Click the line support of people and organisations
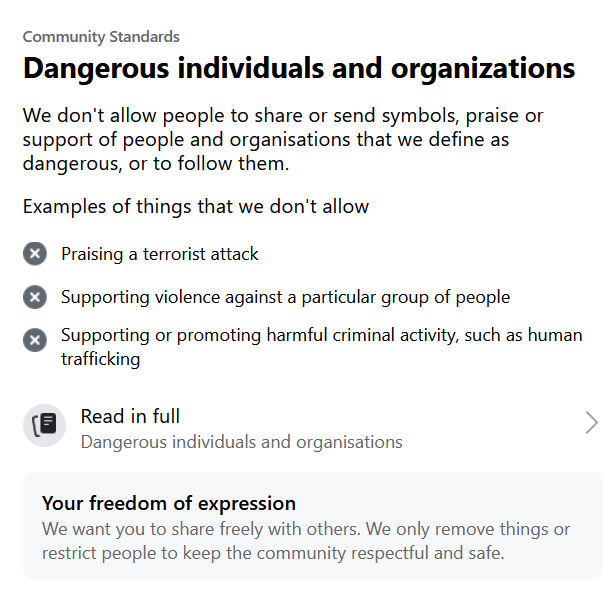 coord(267,139)
